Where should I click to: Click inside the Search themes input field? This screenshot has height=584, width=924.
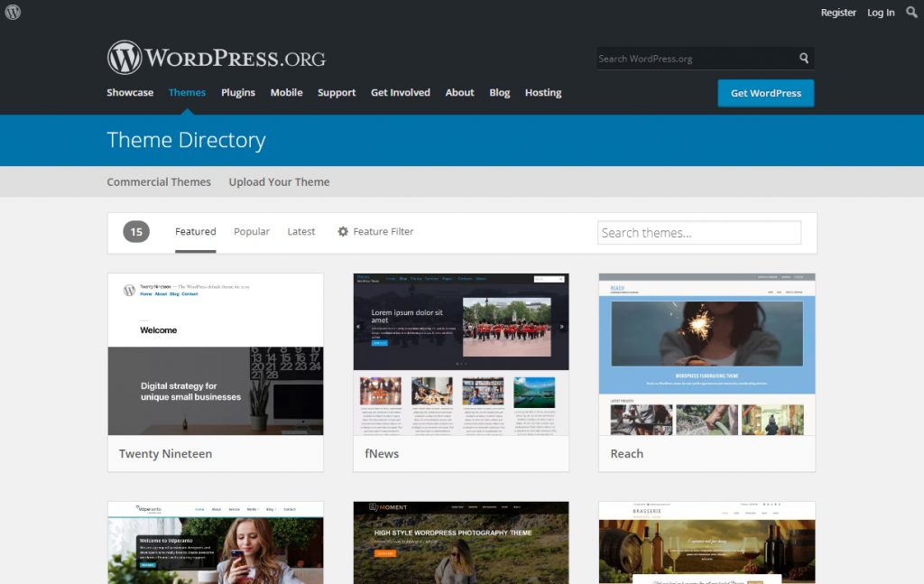click(699, 232)
